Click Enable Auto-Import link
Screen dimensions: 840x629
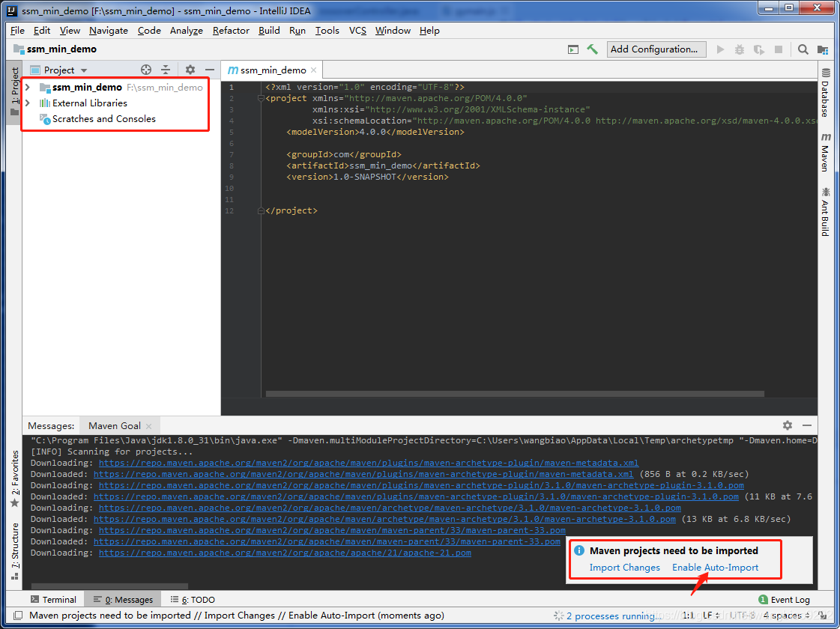tap(715, 568)
